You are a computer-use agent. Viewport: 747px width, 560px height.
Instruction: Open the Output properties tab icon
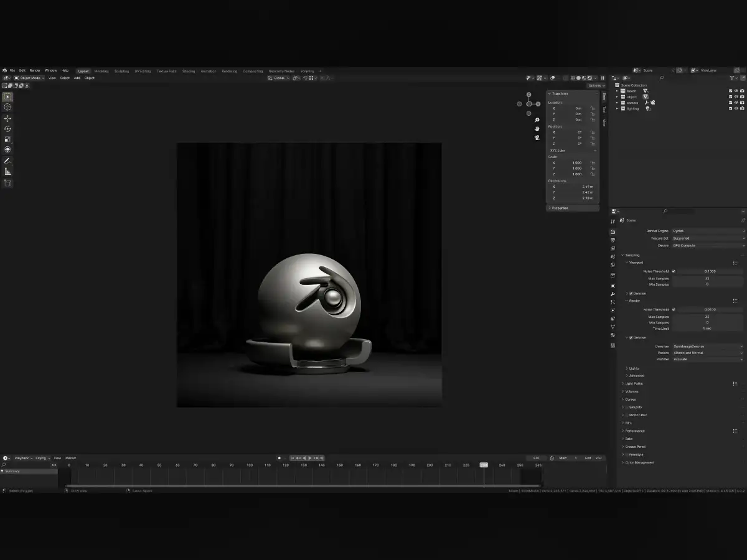coord(613,240)
